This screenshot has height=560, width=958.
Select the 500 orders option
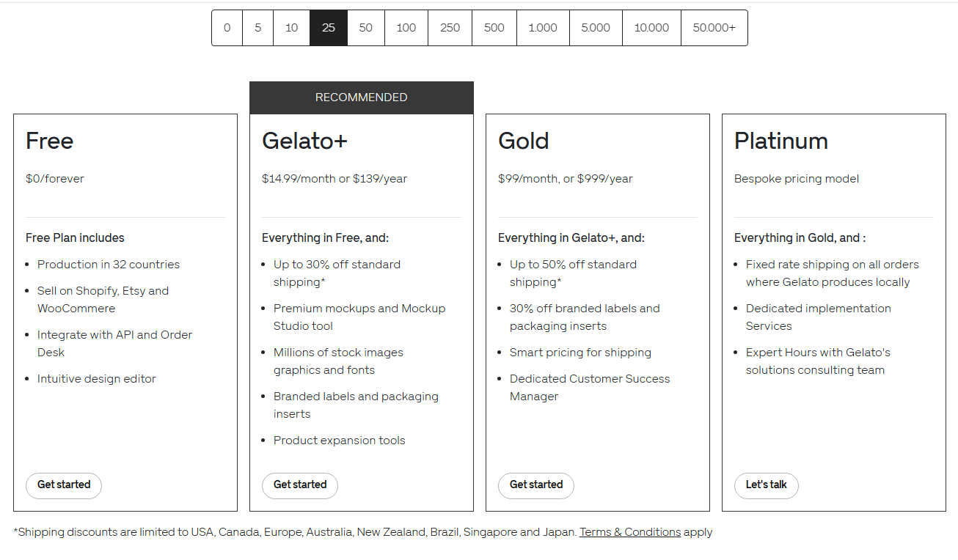(x=494, y=28)
